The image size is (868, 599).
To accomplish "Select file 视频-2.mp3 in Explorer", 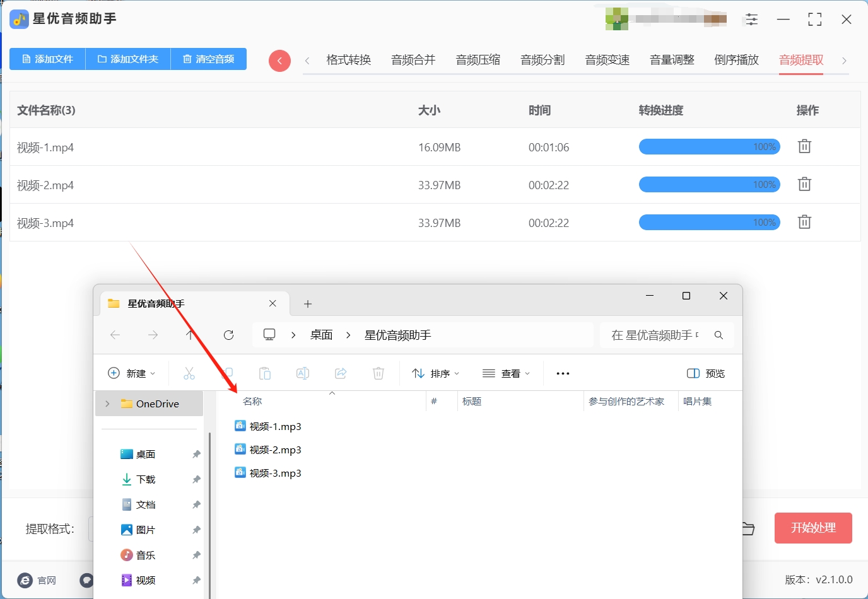I will pos(268,450).
